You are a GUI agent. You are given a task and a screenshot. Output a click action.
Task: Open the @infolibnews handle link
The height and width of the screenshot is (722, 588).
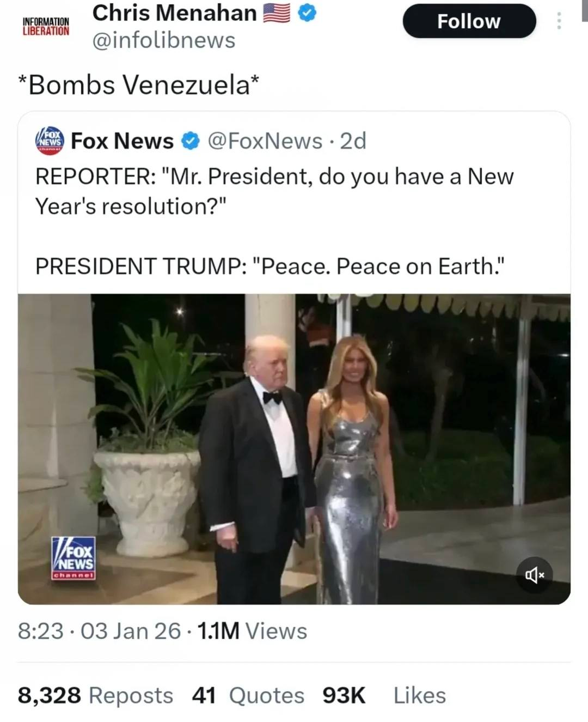[x=164, y=40]
